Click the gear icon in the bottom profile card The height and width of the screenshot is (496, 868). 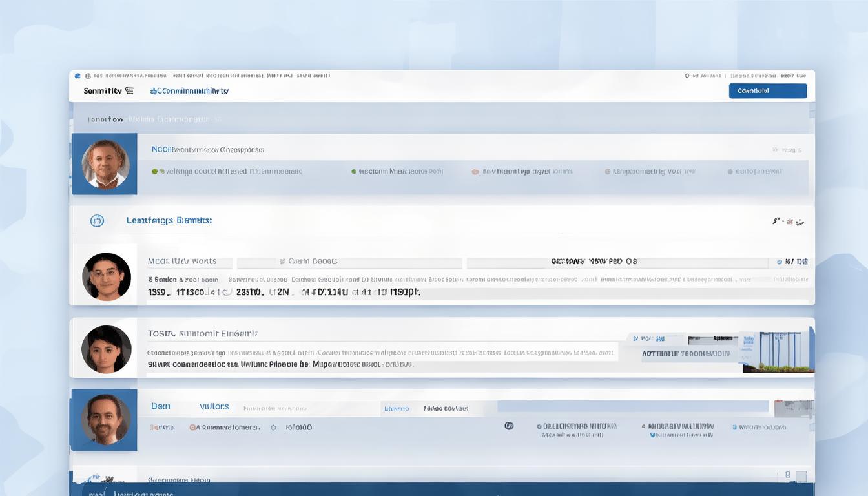click(x=274, y=428)
